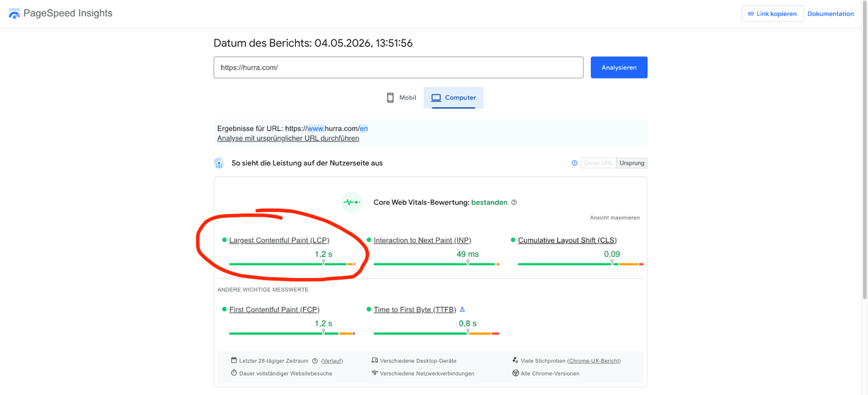The image size is (868, 395).
Task: Click the INP value 49 ms
Action: tap(467, 254)
